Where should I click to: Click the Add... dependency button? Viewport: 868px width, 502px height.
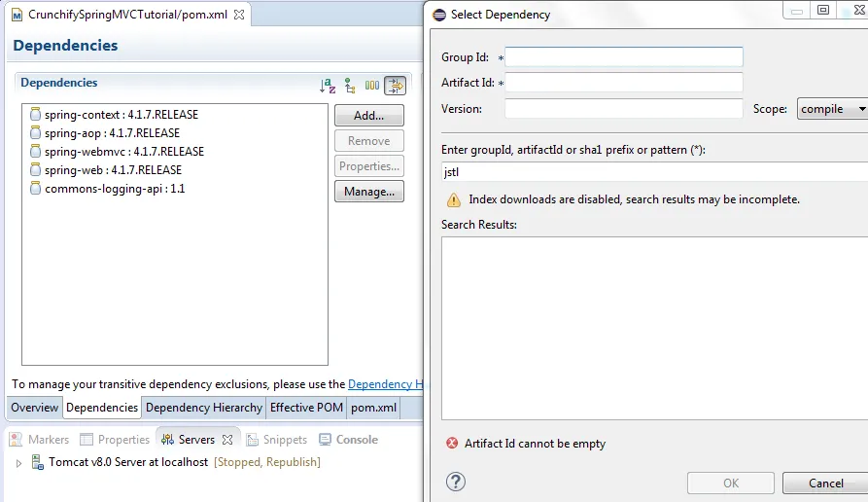(368, 115)
